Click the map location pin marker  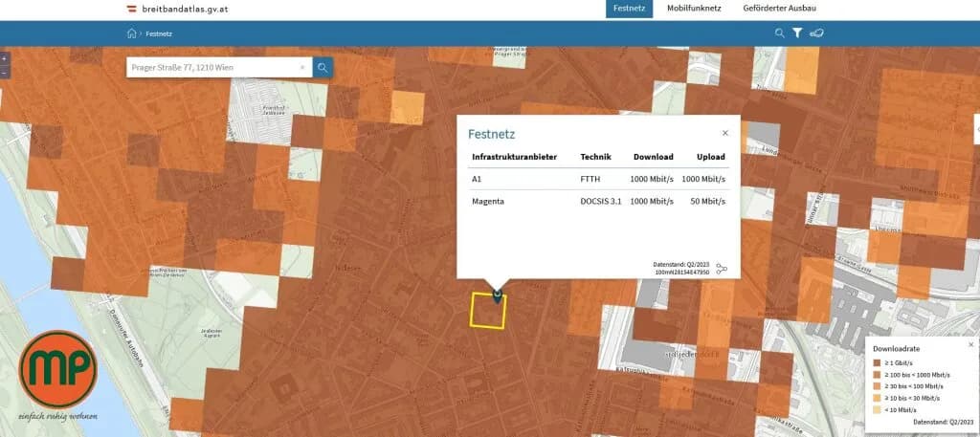(x=498, y=295)
